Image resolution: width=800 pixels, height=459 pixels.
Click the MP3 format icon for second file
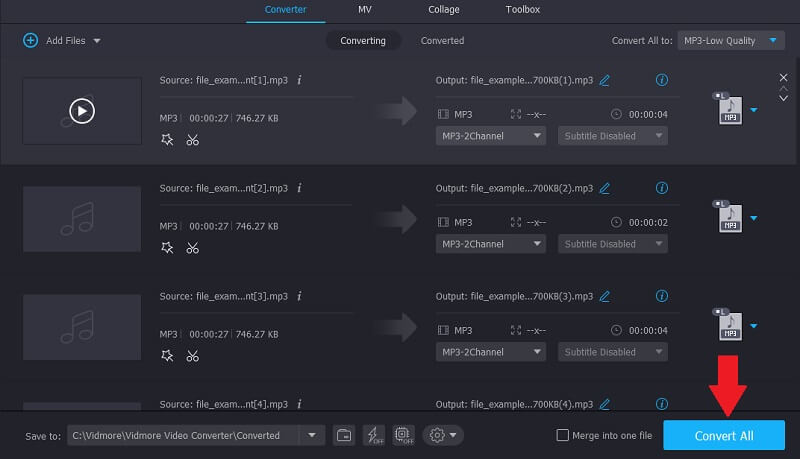click(x=729, y=216)
